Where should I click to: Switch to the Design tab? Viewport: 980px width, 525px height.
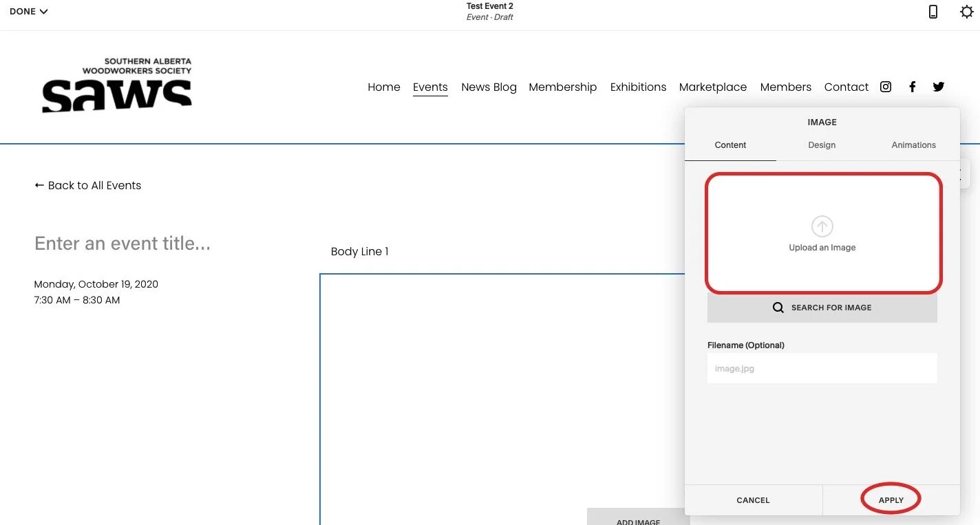(x=822, y=145)
